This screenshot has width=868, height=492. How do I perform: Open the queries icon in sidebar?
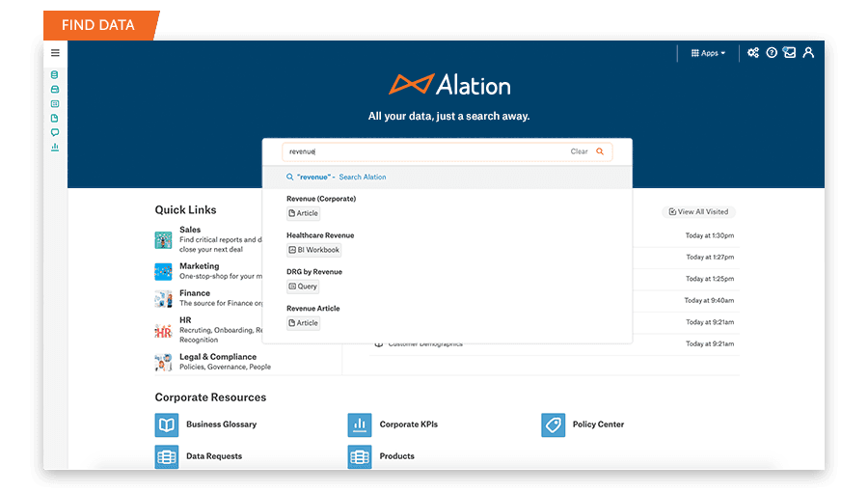coord(54,103)
